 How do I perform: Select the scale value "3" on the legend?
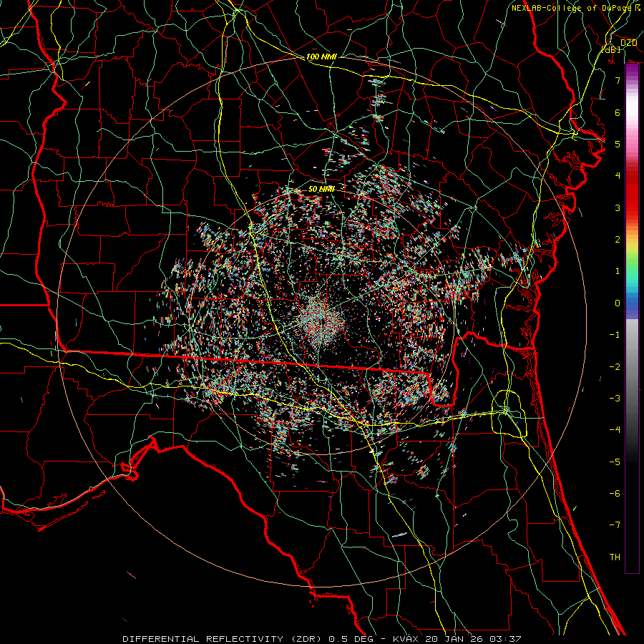coord(618,208)
